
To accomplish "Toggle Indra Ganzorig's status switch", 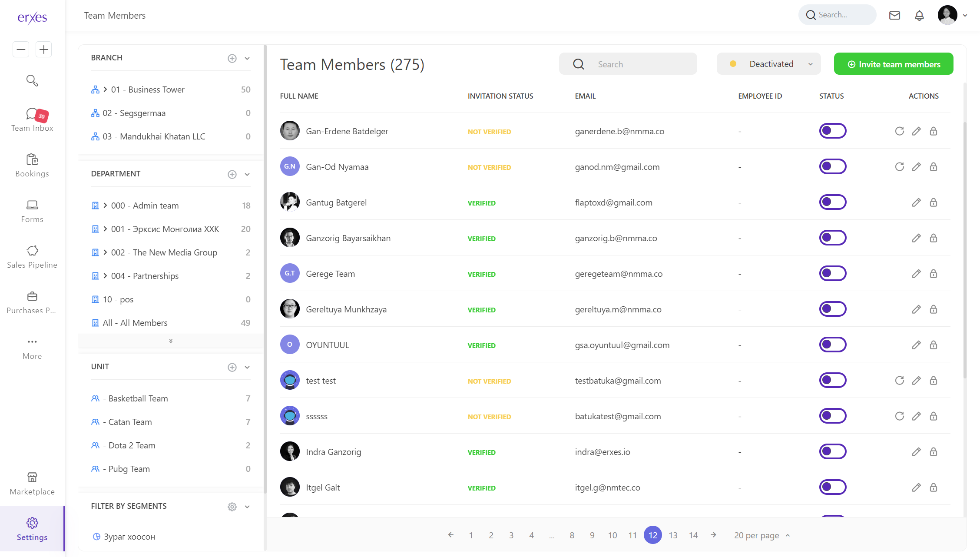I will click(832, 451).
